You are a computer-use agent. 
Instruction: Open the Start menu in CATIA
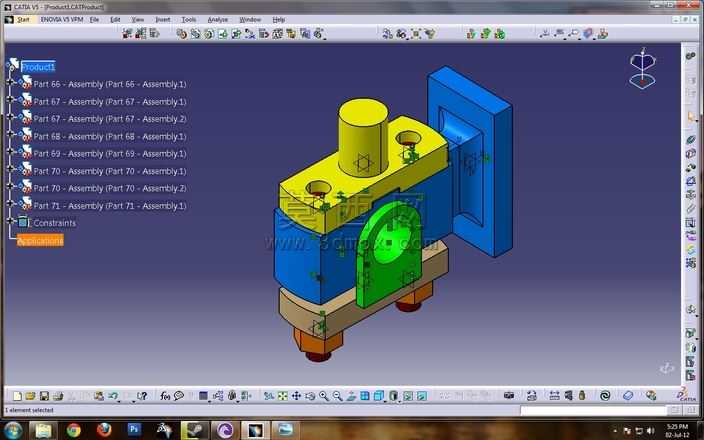23,20
